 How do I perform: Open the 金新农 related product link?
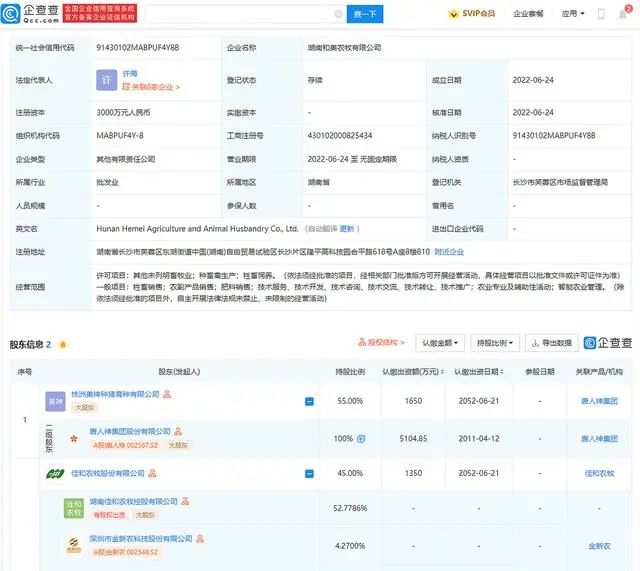(x=599, y=546)
